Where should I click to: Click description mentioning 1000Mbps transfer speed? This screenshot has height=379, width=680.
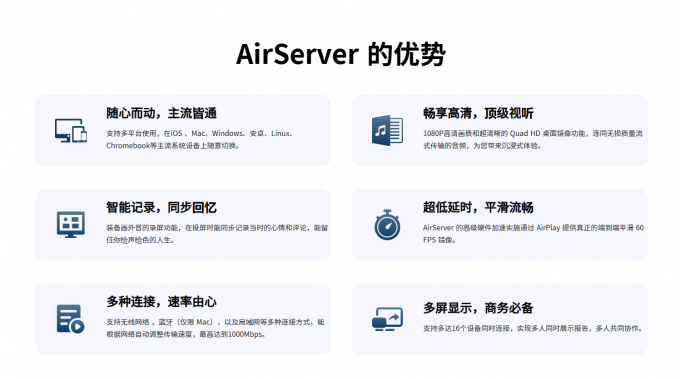[215, 328]
